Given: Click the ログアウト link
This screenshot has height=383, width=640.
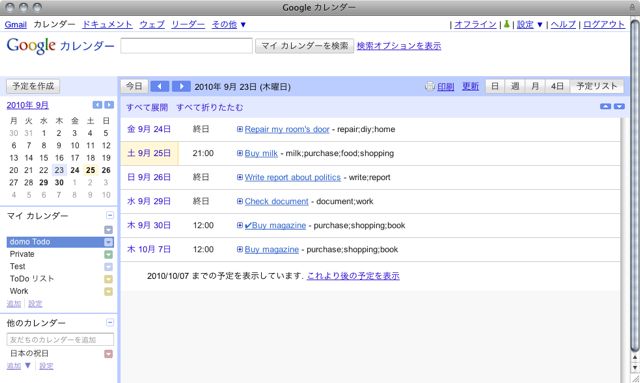Looking at the screenshot, I should (x=604, y=24).
